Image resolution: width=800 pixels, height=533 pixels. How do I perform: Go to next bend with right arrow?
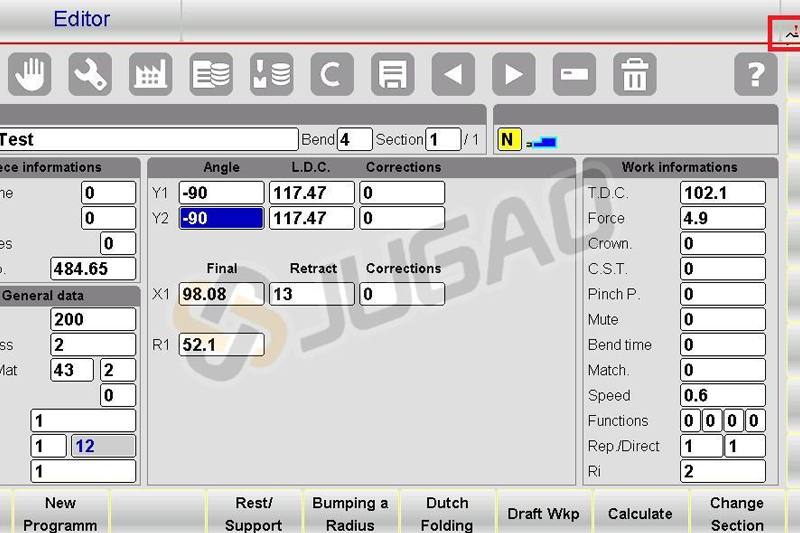pos(514,74)
